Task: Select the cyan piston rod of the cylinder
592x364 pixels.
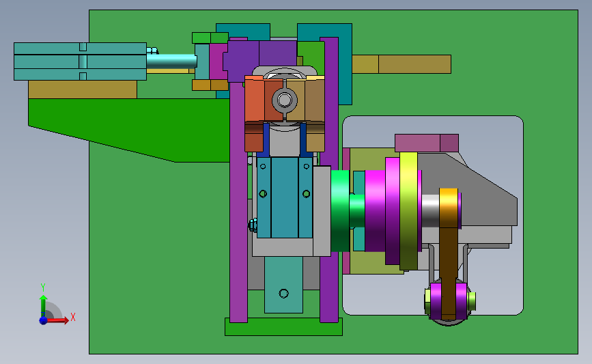Action: pyautogui.click(x=172, y=61)
